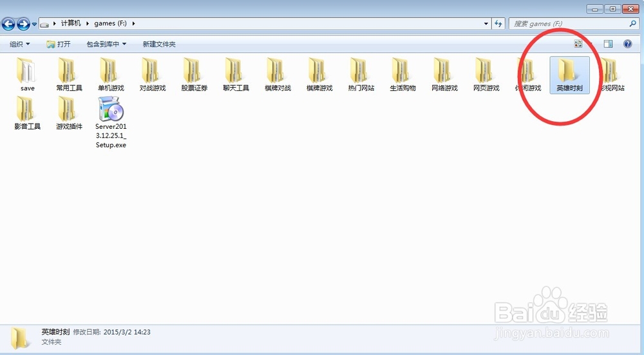This screenshot has height=355, width=644.
Task: Click the 修改日期 2015/3/2 14:23 text
Action: (x=111, y=332)
